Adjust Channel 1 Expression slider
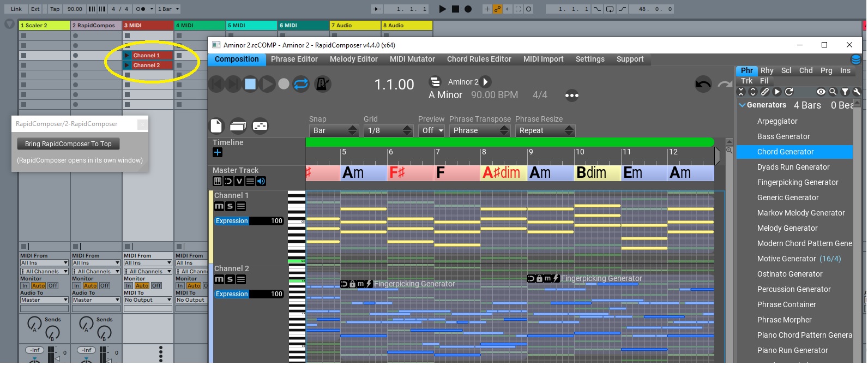The height and width of the screenshot is (365, 868). pos(249,221)
